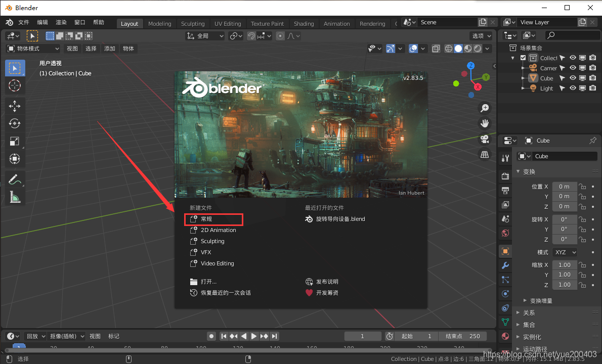Open the recent .blend file
The height and width of the screenshot is (364, 602).
click(335, 219)
